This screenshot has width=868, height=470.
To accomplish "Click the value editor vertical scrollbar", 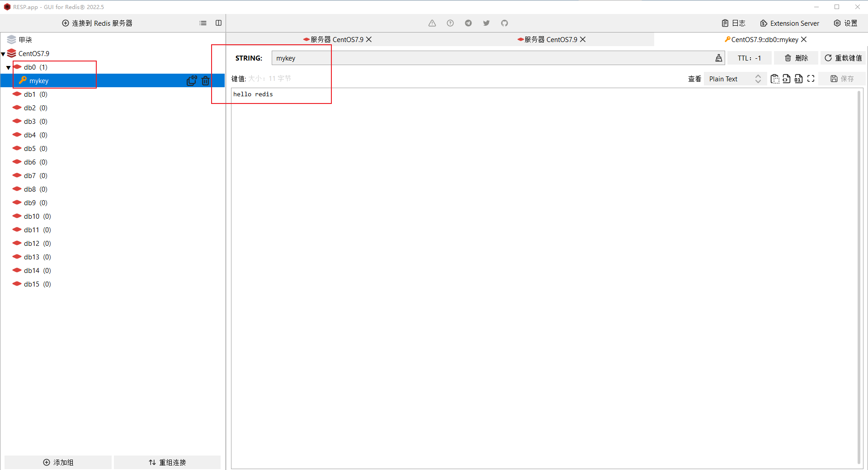I will click(859, 277).
